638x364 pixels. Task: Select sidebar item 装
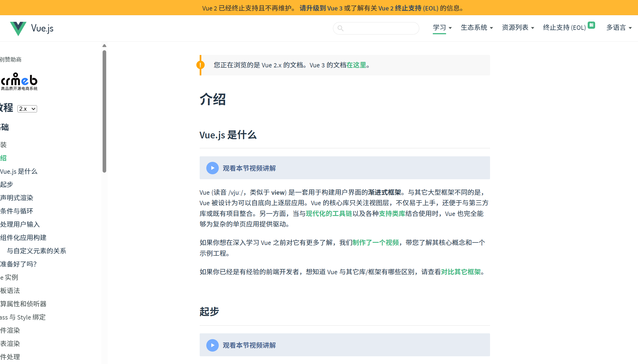tap(3, 145)
